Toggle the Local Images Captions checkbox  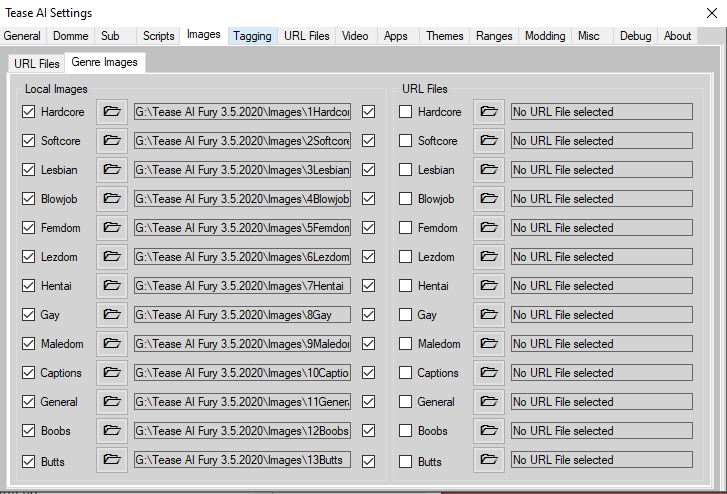[28, 372]
